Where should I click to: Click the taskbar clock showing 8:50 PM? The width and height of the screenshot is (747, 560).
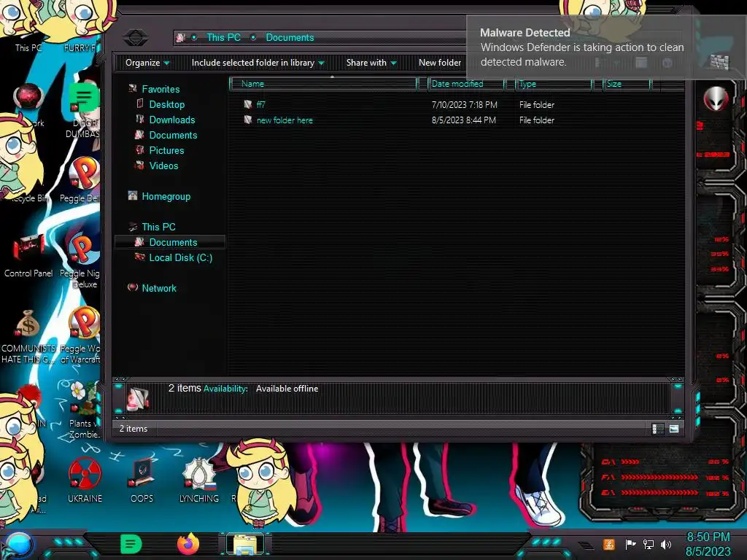(x=708, y=544)
